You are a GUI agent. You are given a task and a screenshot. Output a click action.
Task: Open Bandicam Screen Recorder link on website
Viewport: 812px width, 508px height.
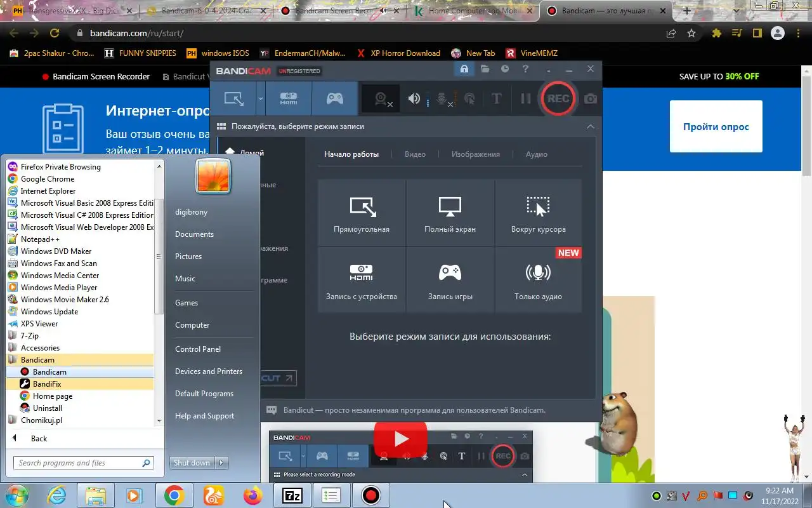(96, 76)
